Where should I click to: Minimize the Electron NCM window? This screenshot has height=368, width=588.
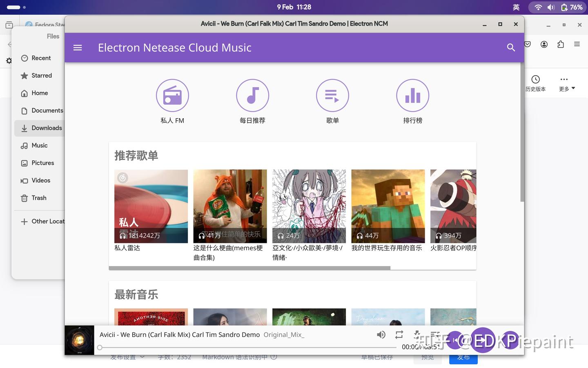tap(485, 24)
